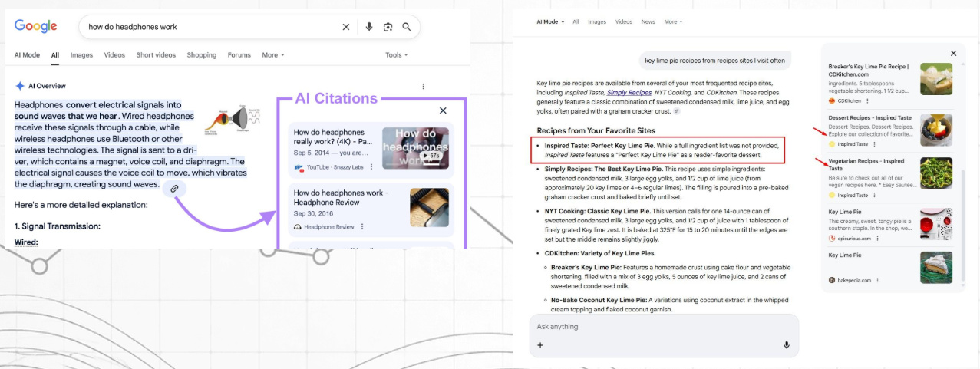Click the Vegetarian Recipes greens thumbnail
This screenshot has width=980, height=369.
click(x=936, y=173)
